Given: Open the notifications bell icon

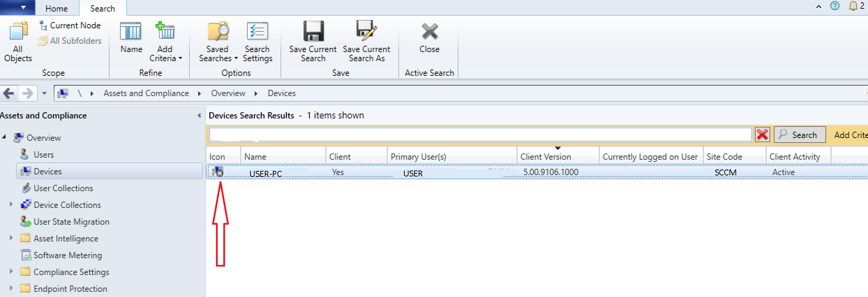Looking at the screenshot, I should 853,6.
